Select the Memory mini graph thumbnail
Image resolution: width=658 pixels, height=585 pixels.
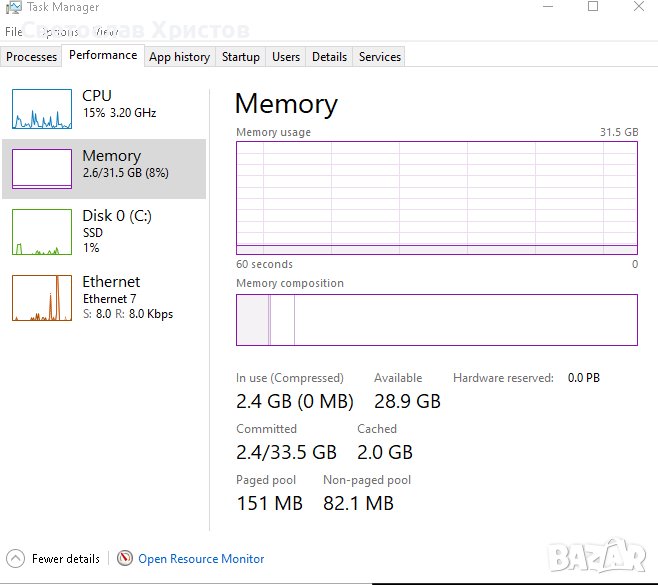(x=42, y=169)
